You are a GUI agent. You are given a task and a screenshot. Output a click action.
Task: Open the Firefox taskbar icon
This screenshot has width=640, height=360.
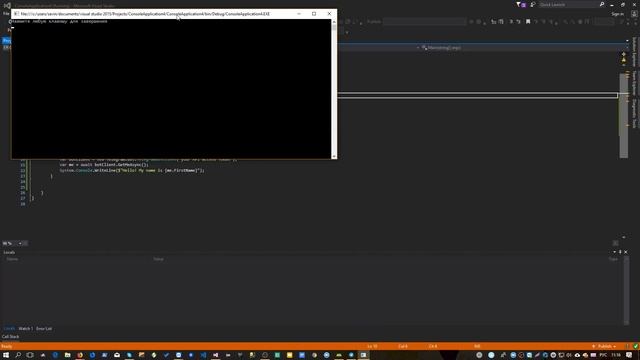coord(80,355)
